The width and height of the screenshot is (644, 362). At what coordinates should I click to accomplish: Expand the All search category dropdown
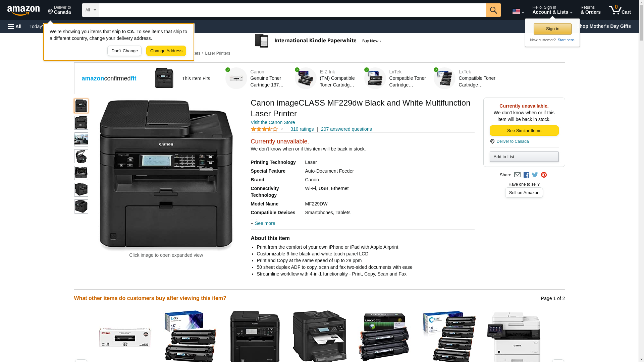coord(90,10)
